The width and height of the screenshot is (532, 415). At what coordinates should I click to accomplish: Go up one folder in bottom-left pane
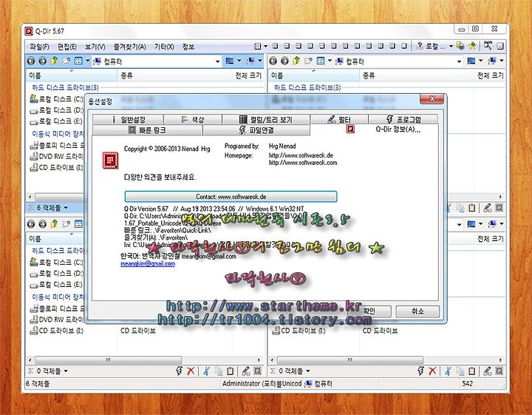click(x=54, y=224)
